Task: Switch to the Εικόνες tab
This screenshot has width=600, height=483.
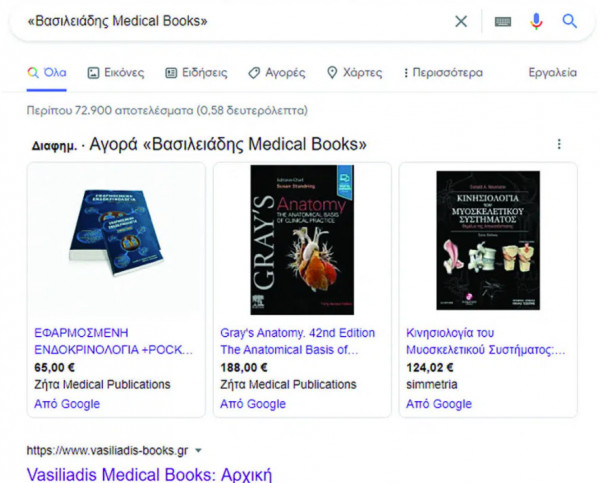Action: click(x=116, y=73)
